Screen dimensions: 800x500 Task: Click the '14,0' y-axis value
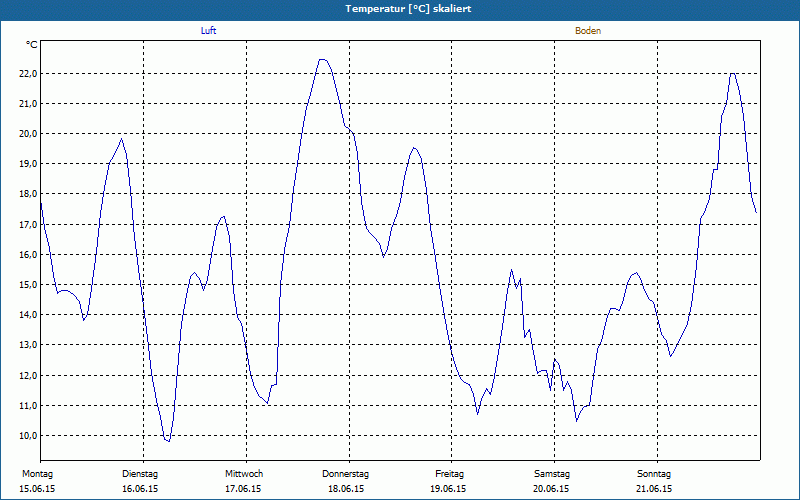click(28, 315)
